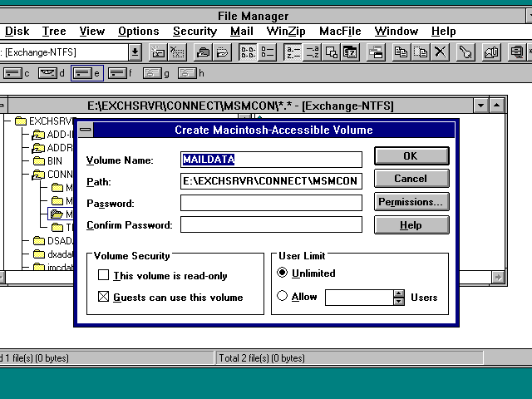
Task: Select the Allow users radio button
Action: point(283,296)
